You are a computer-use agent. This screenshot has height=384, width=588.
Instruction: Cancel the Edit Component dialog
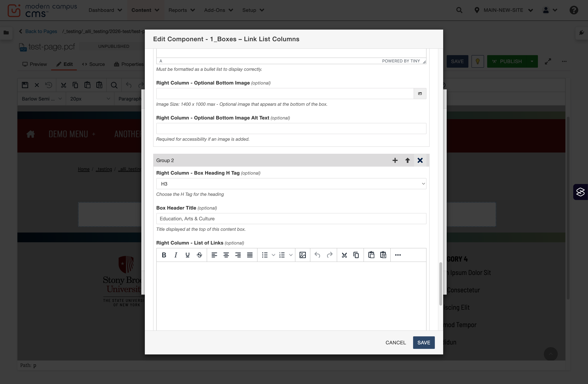[x=396, y=342]
